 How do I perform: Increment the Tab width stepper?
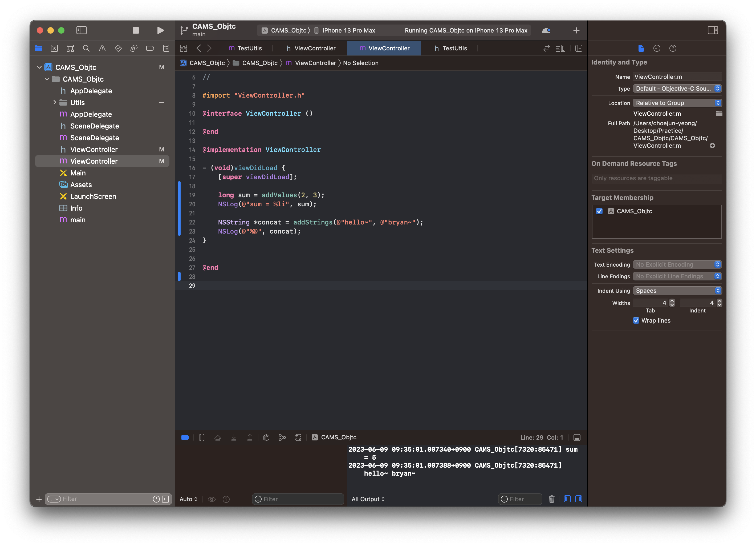click(x=672, y=301)
